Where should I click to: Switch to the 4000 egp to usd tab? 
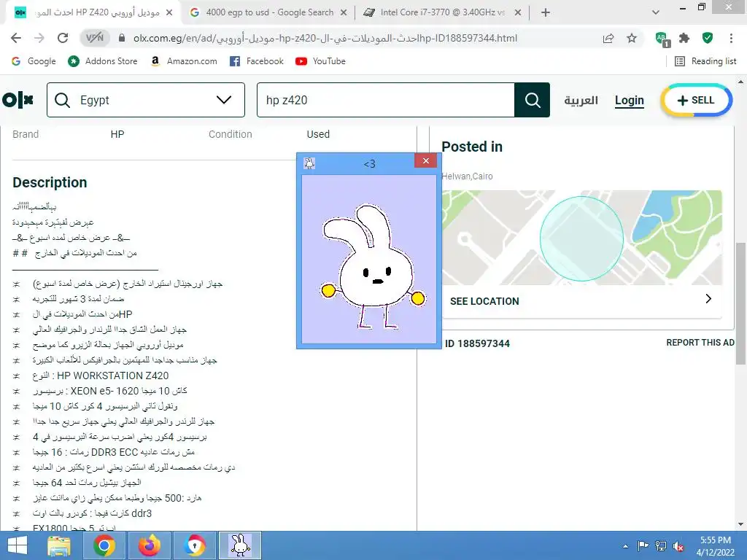pyautogui.click(x=269, y=13)
